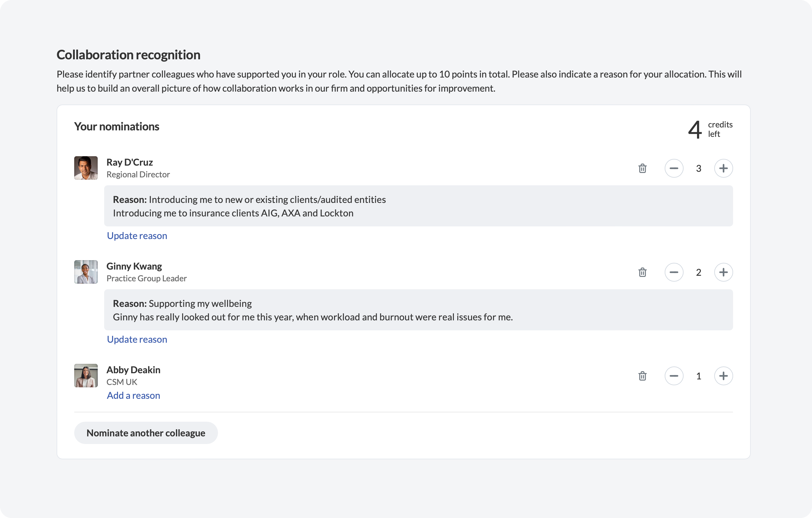The height and width of the screenshot is (518, 812).
Task: Open Ginny Kwang profile photo
Action: point(86,272)
